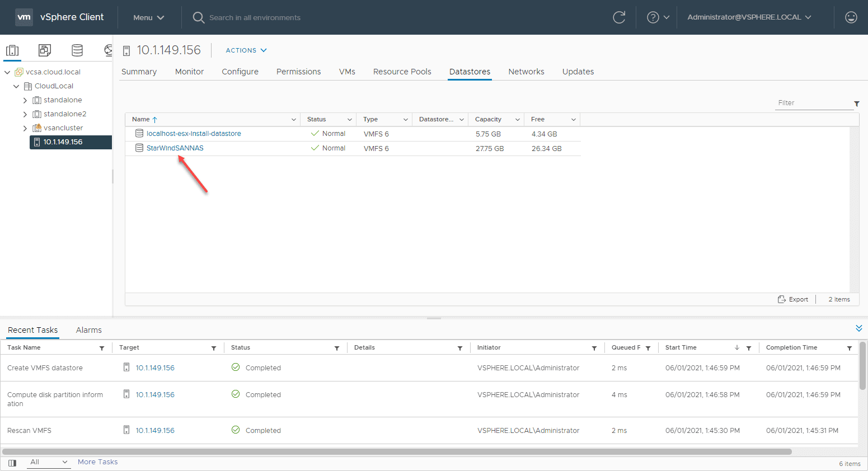The width and height of the screenshot is (868, 471).
Task: Open the Networking inventory view
Action: click(x=107, y=50)
